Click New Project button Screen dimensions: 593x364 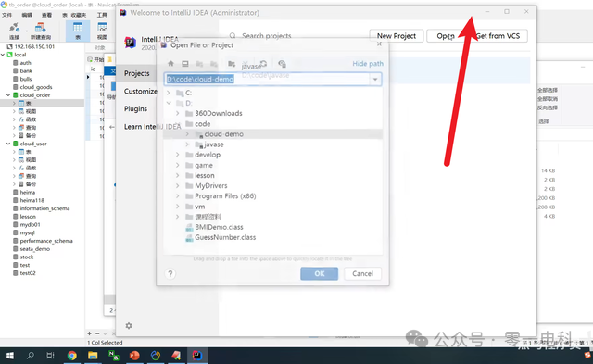point(397,36)
